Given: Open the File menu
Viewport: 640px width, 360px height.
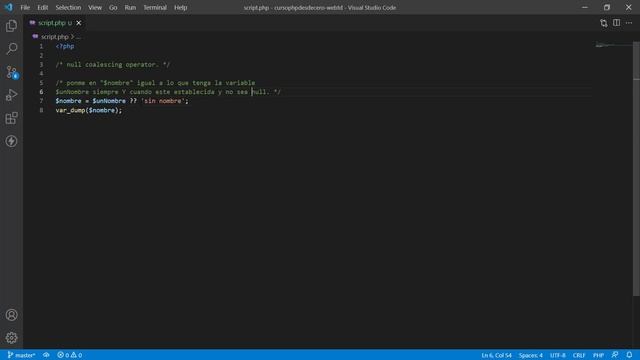Looking at the screenshot, I should (25, 7).
